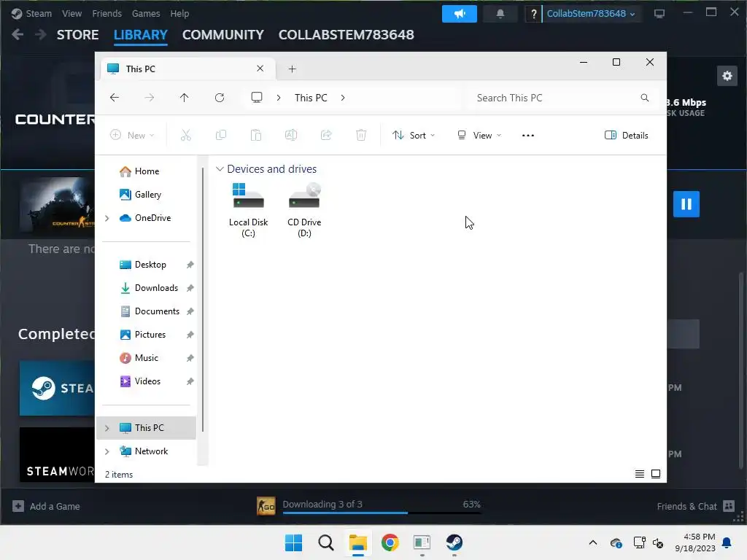This screenshot has height=560, width=747.
Task: Open Steam help question mark
Action: 533,14
